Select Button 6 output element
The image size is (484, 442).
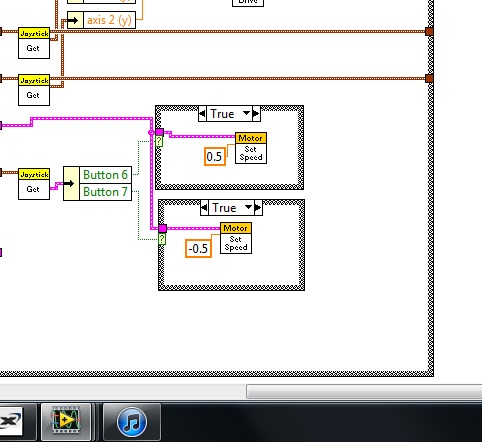[105, 175]
